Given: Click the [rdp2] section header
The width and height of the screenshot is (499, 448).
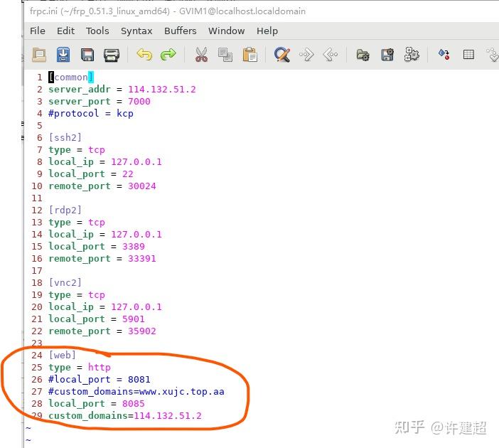Looking at the screenshot, I should [65, 210].
